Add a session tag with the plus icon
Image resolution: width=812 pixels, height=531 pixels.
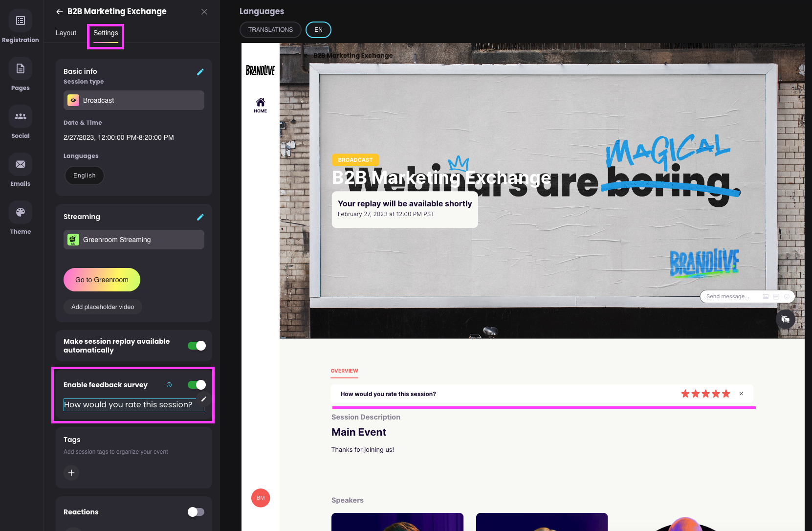coord(71,473)
